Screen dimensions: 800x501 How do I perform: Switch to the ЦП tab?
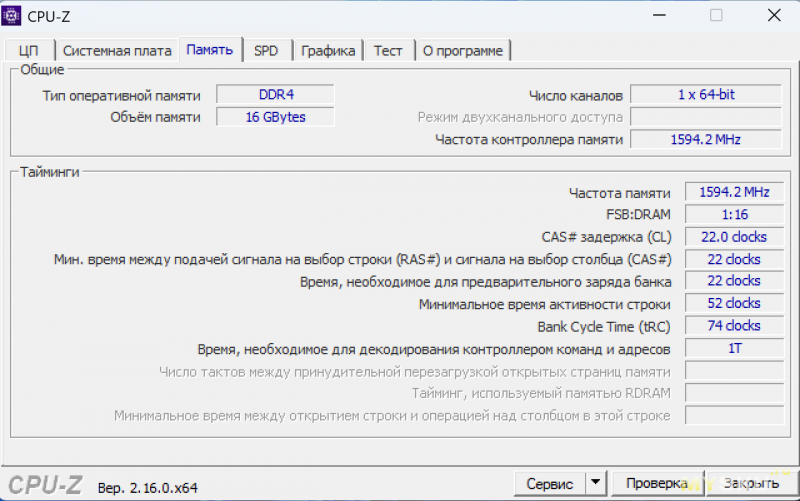point(28,51)
